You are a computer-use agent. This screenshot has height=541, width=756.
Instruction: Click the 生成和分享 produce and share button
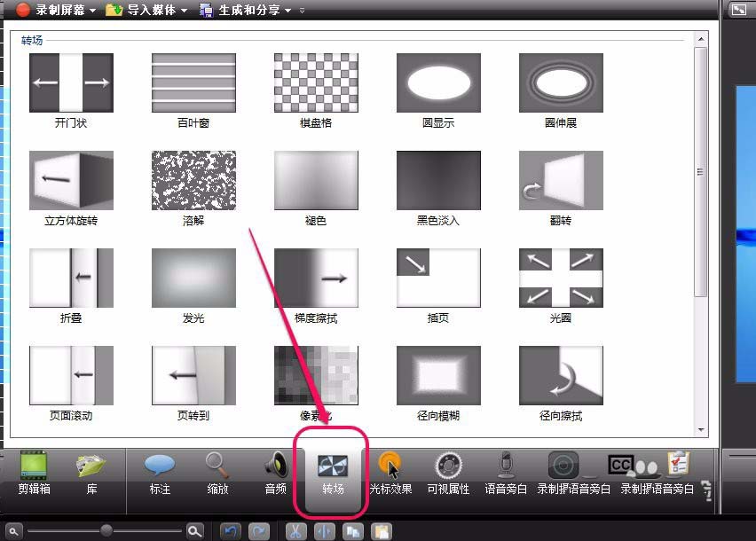[240, 10]
